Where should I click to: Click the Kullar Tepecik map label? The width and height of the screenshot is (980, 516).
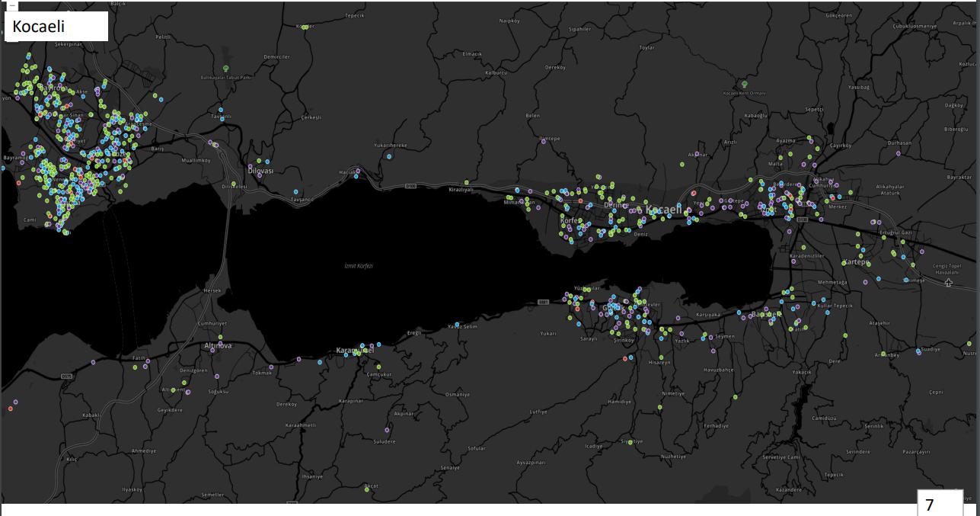[835, 305]
